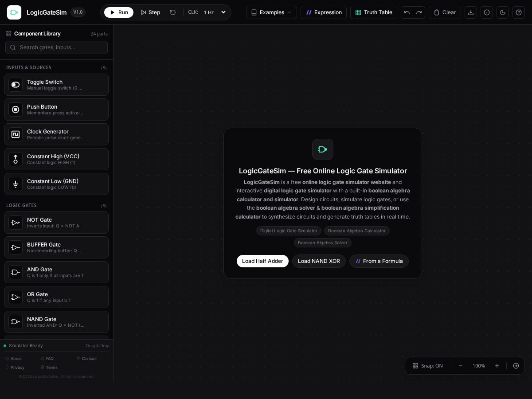Open the About link
The height and width of the screenshot is (399, 532).
[x=14, y=359]
